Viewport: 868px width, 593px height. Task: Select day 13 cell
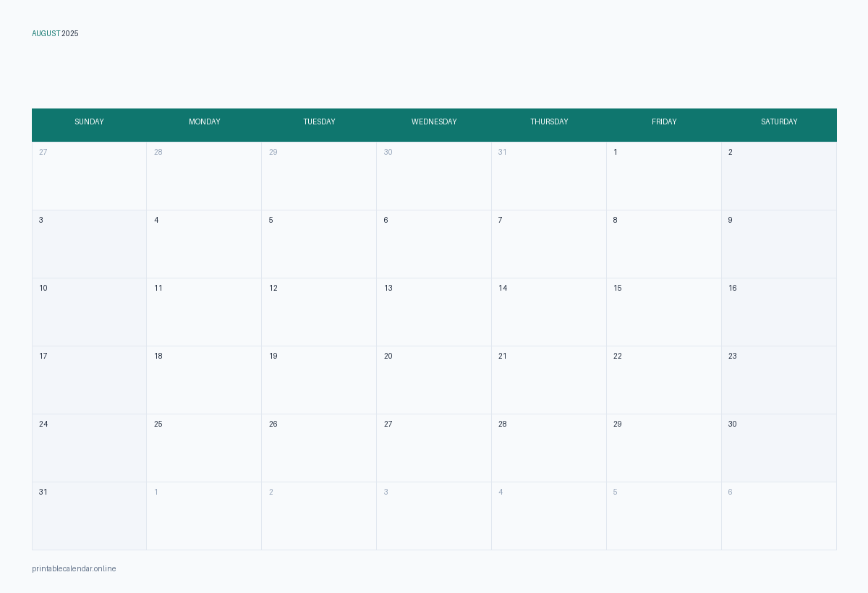[x=434, y=312]
